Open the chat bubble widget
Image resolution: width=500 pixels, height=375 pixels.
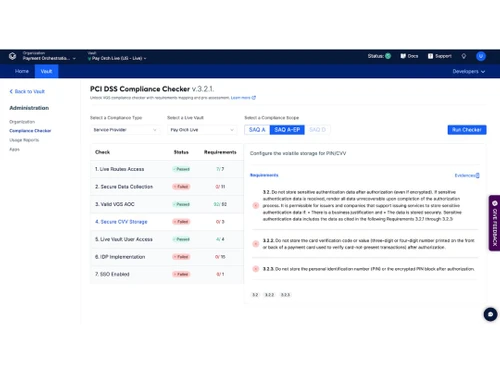(490, 314)
